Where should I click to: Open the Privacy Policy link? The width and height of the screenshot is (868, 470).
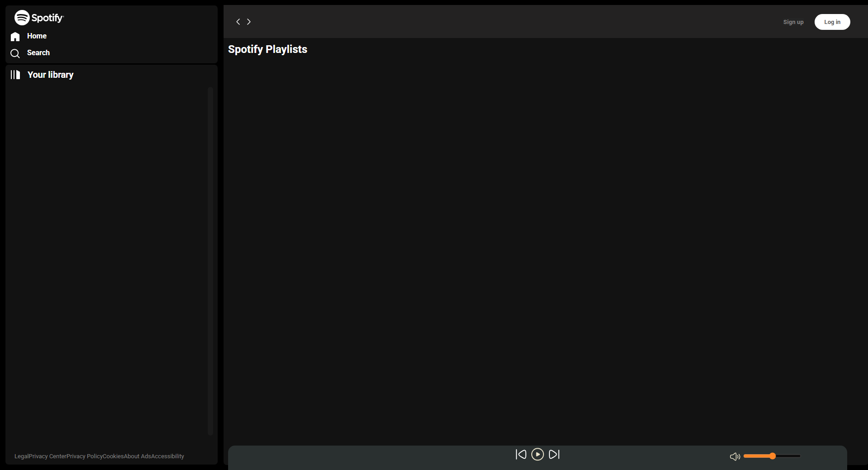(85, 456)
